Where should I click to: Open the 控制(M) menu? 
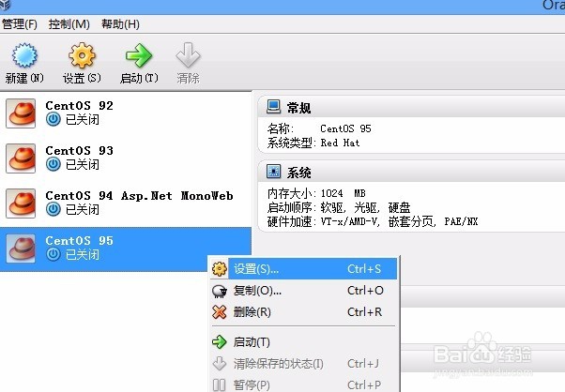69,24
